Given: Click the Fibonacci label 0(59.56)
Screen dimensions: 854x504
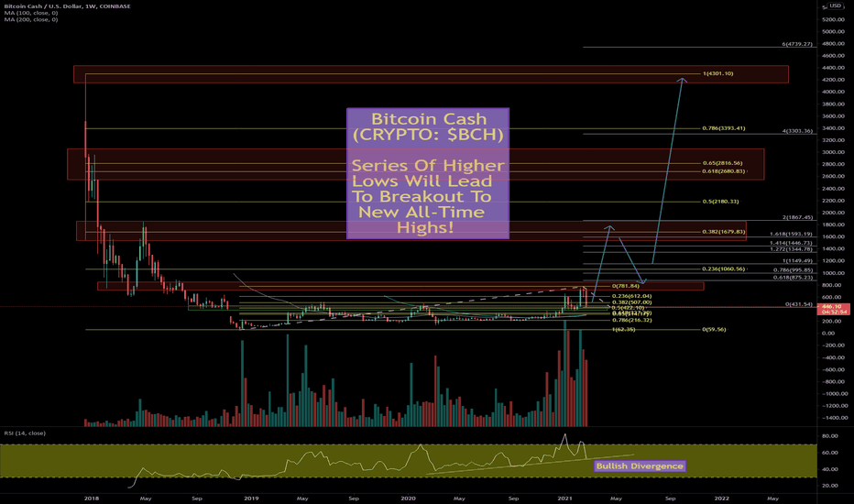Looking at the screenshot, I should click(x=714, y=329).
